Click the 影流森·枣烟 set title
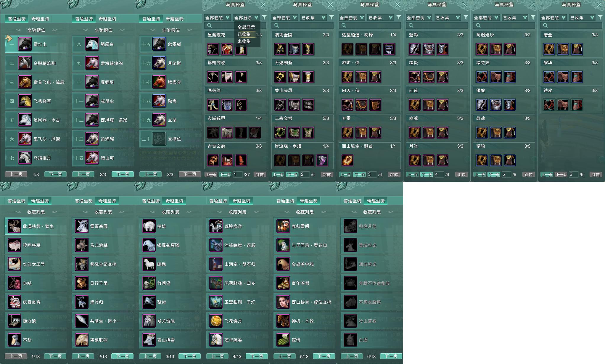605x364 pixels. (288, 146)
